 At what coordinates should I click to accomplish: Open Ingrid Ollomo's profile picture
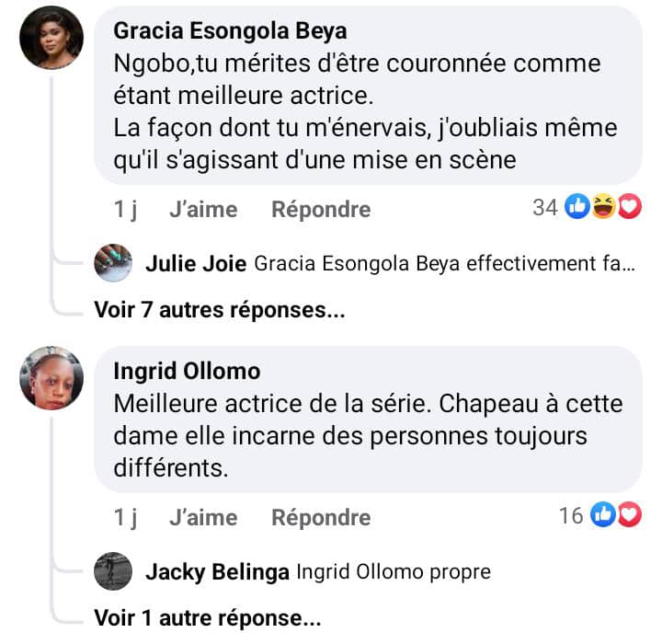[x=51, y=378]
